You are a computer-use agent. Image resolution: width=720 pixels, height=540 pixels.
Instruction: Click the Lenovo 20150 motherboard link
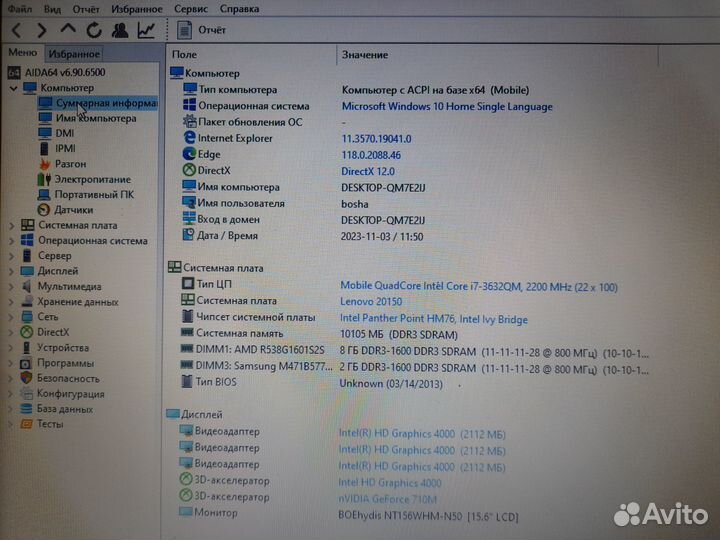click(371, 302)
